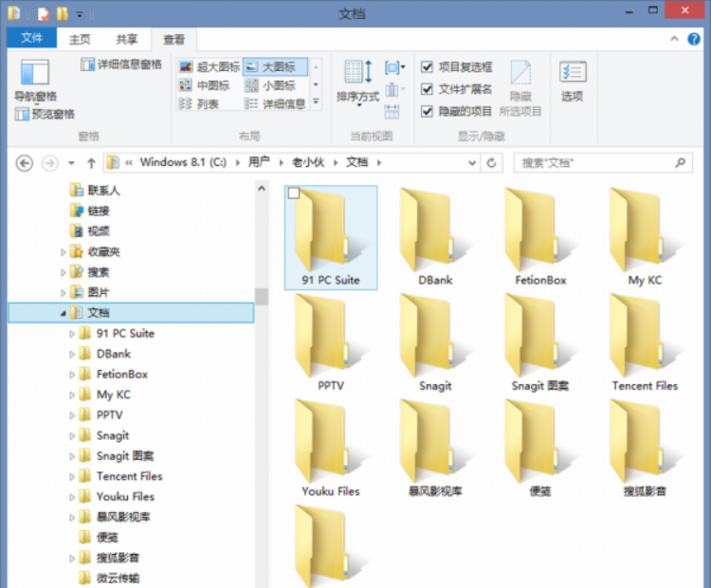Open Folder Options (选项) icon
This screenshot has width=711, height=588.
point(572,80)
